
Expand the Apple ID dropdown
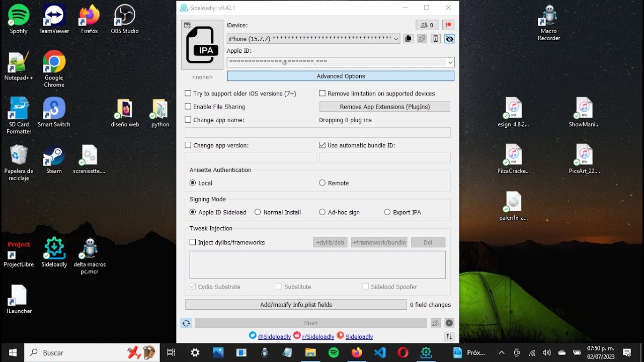click(450, 62)
